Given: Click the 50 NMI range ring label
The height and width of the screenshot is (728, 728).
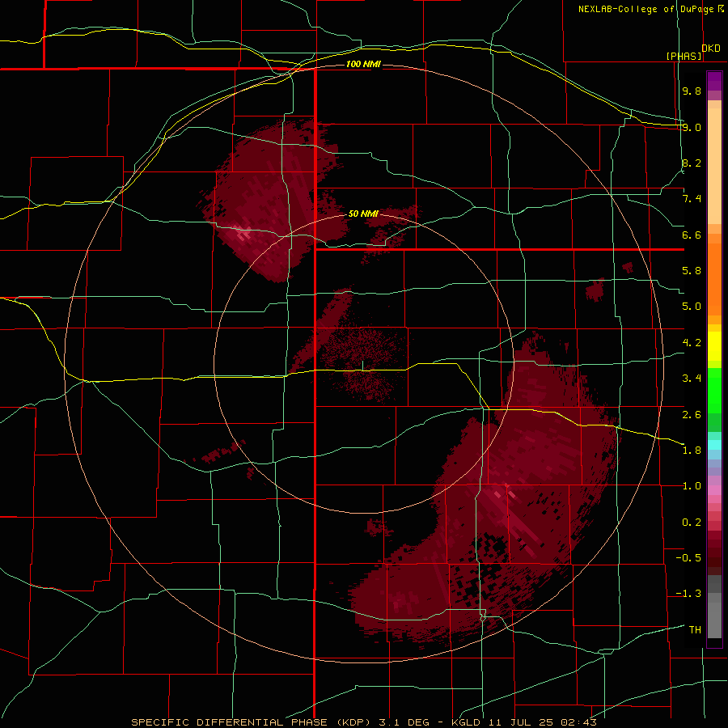Looking at the screenshot, I should (363, 214).
